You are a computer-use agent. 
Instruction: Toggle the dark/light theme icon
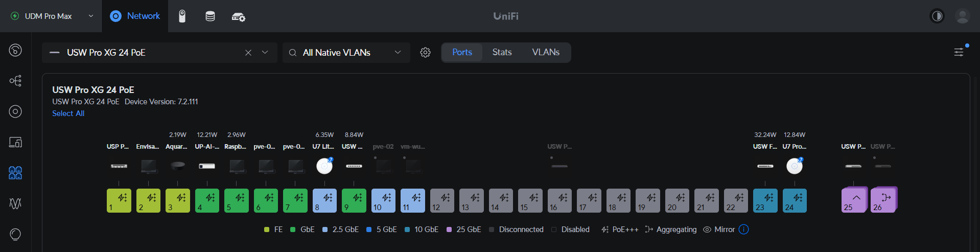(937, 16)
